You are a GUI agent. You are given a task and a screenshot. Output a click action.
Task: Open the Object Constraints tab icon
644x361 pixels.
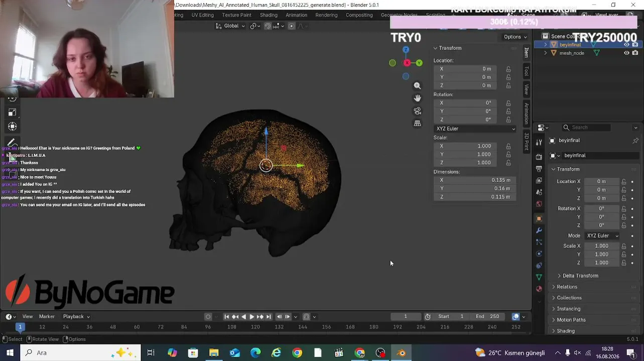click(x=539, y=265)
